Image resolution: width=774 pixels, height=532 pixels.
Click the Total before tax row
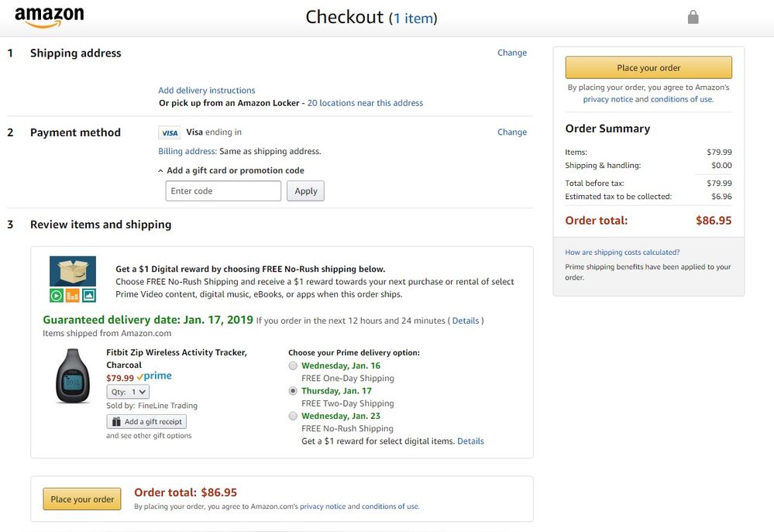648,183
